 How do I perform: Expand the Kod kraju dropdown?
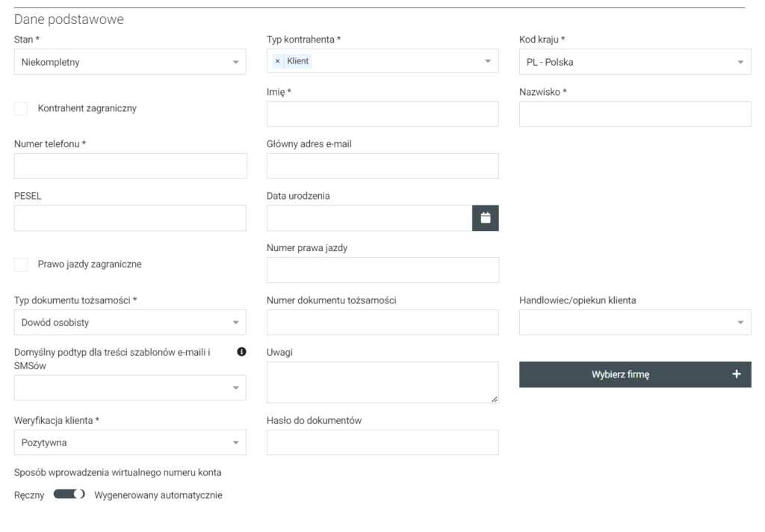635,62
